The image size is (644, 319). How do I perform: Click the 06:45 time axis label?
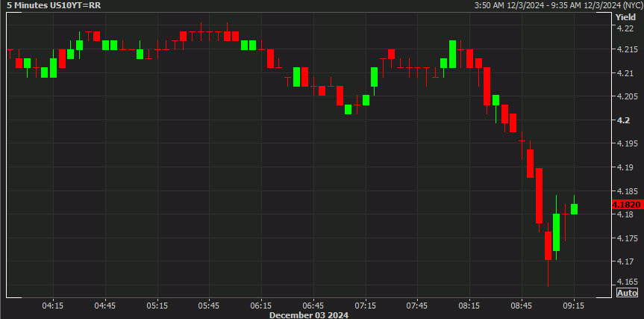tap(313, 306)
